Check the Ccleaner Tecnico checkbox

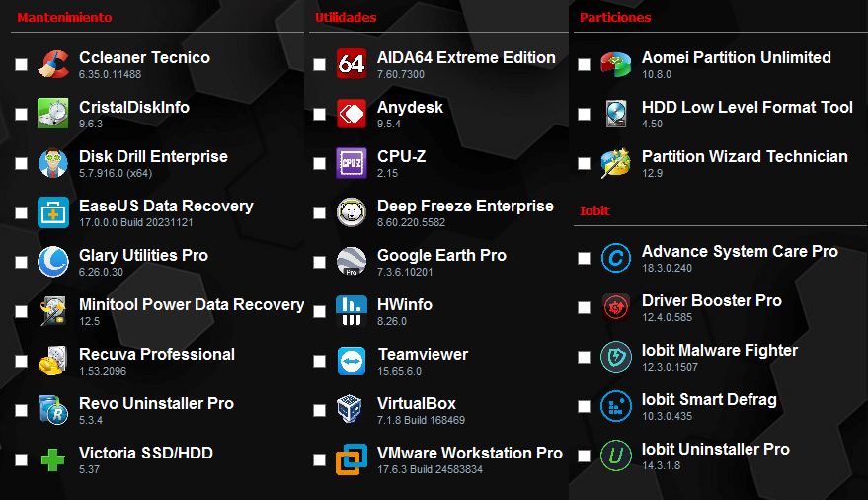[x=21, y=65]
